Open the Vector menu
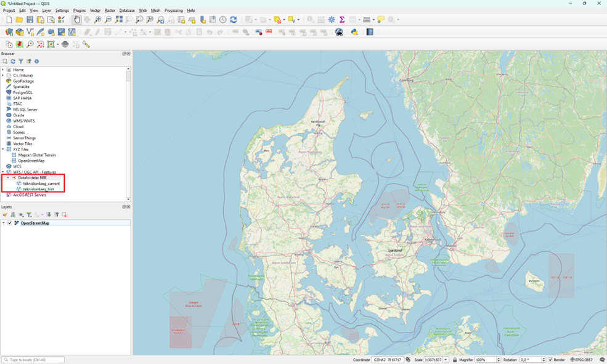This screenshot has width=607, height=364. [x=95, y=10]
